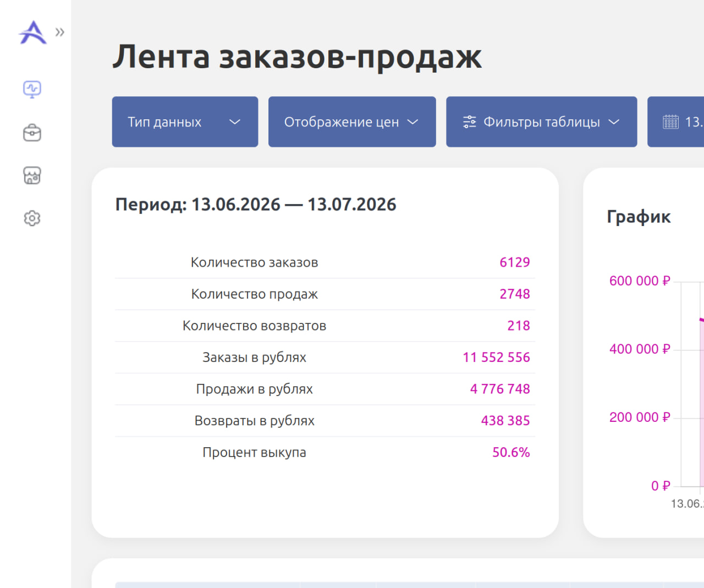Click the 200 000 ₽ axis label

point(640,417)
